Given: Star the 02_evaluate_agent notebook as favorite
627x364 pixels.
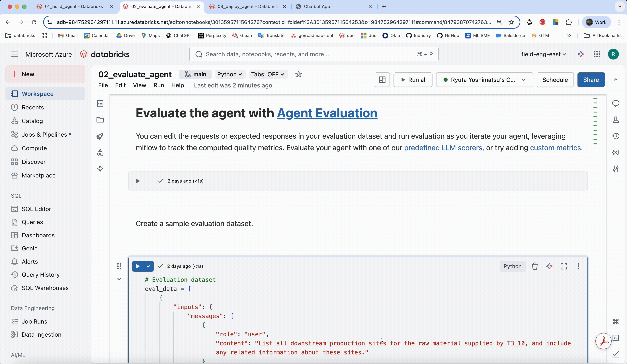Looking at the screenshot, I should tap(298, 74).
